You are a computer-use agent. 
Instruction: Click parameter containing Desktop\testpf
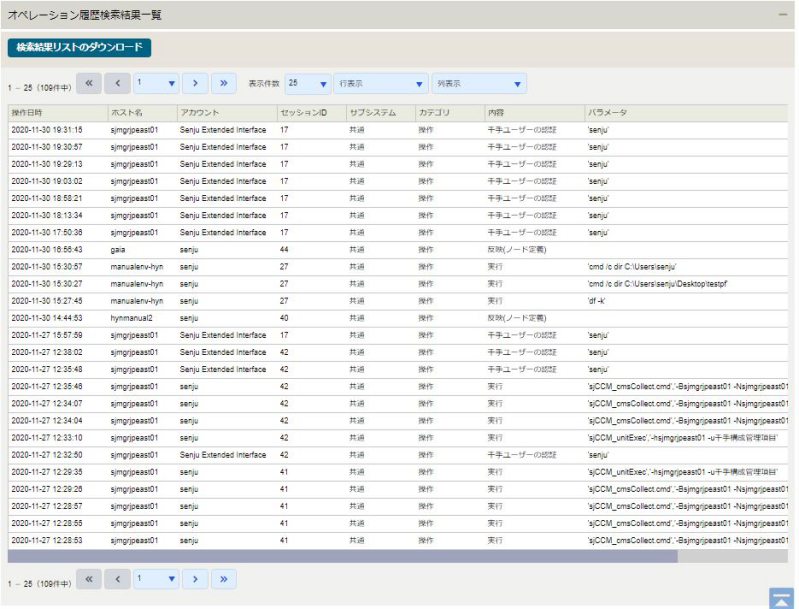click(x=657, y=284)
